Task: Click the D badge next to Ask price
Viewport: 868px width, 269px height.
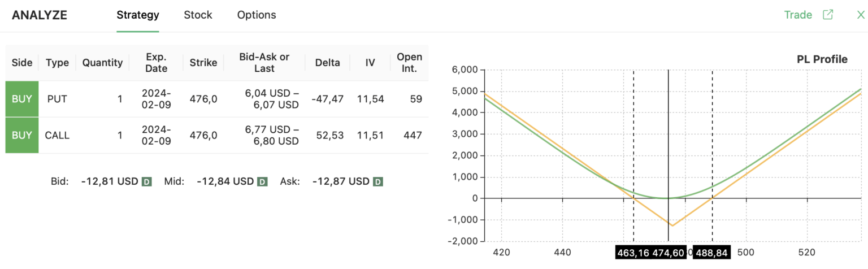Action: (378, 182)
